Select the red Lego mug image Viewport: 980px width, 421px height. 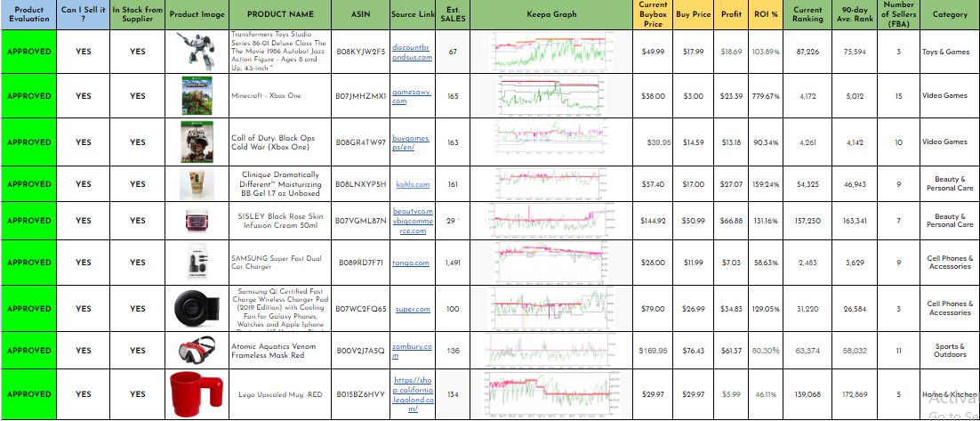point(197,394)
